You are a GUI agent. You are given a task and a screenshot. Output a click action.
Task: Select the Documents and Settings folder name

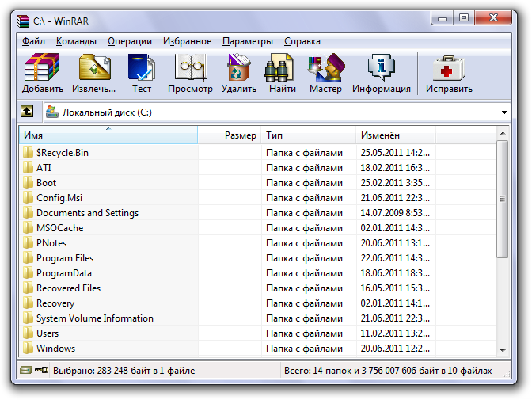[x=88, y=213]
